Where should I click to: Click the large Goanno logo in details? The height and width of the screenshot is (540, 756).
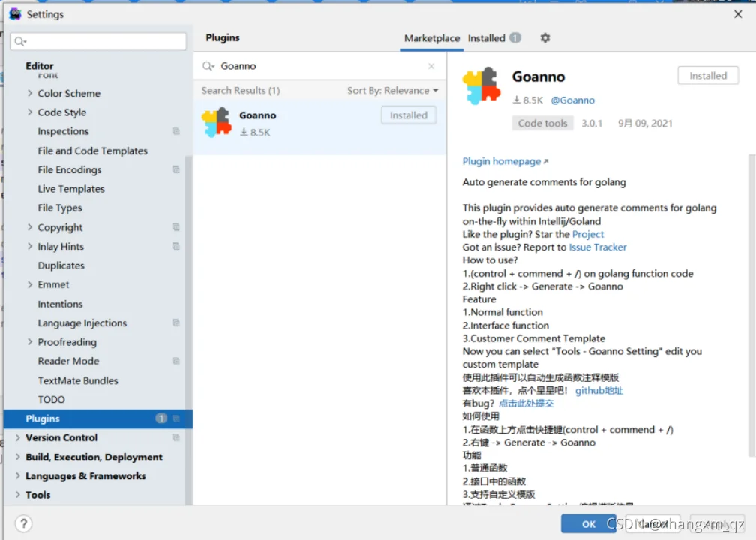481,85
